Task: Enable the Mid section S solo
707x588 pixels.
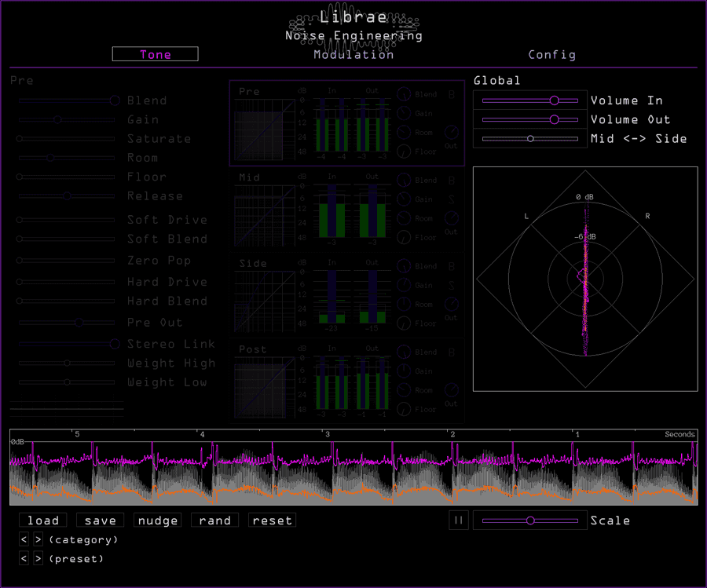Action: (x=452, y=199)
